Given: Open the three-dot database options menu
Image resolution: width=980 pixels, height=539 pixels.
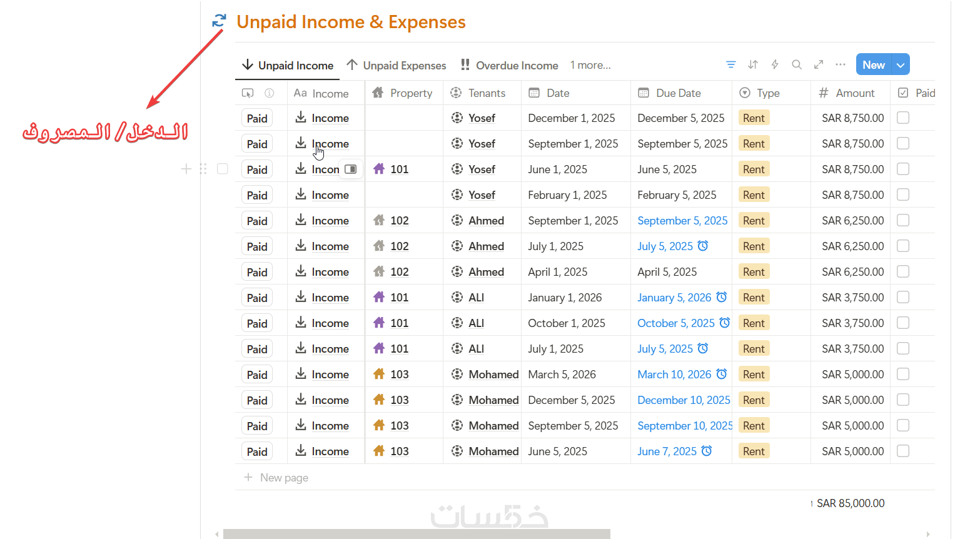Looking at the screenshot, I should pos(840,64).
